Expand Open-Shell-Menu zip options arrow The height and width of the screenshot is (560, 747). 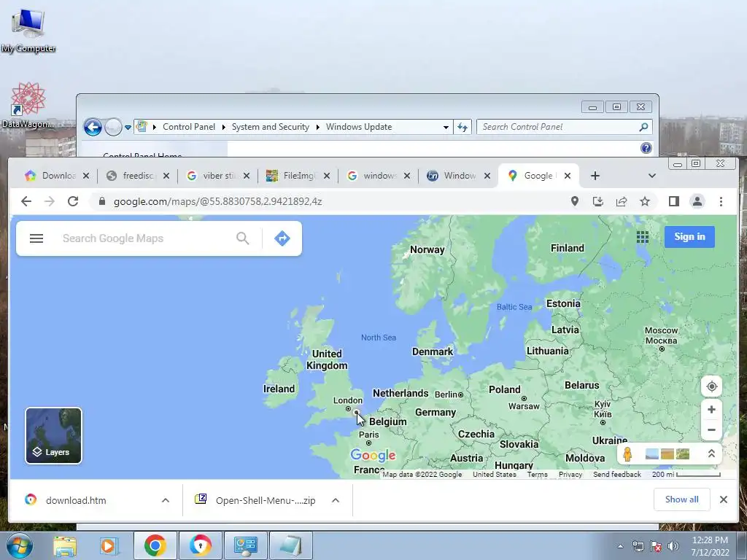tap(336, 500)
